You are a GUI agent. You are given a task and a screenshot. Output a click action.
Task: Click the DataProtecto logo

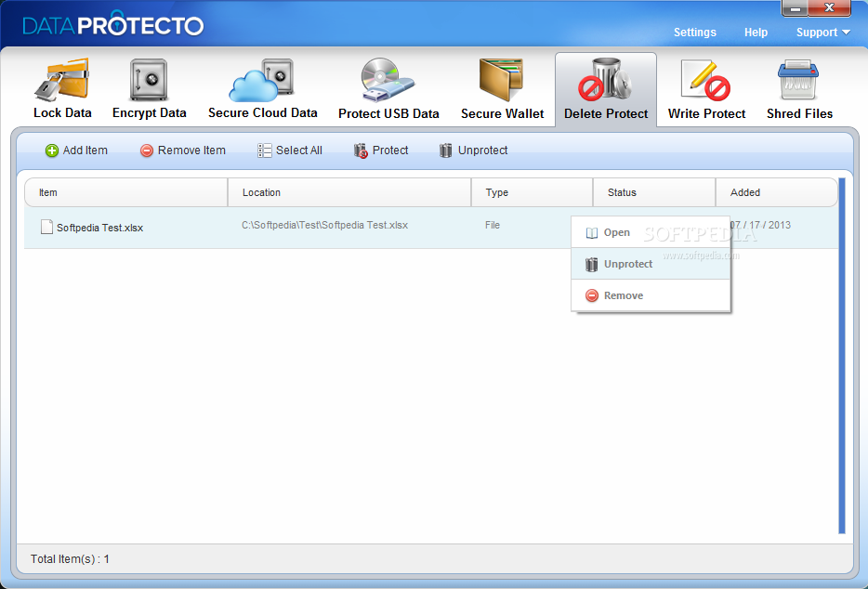[113, 24]
